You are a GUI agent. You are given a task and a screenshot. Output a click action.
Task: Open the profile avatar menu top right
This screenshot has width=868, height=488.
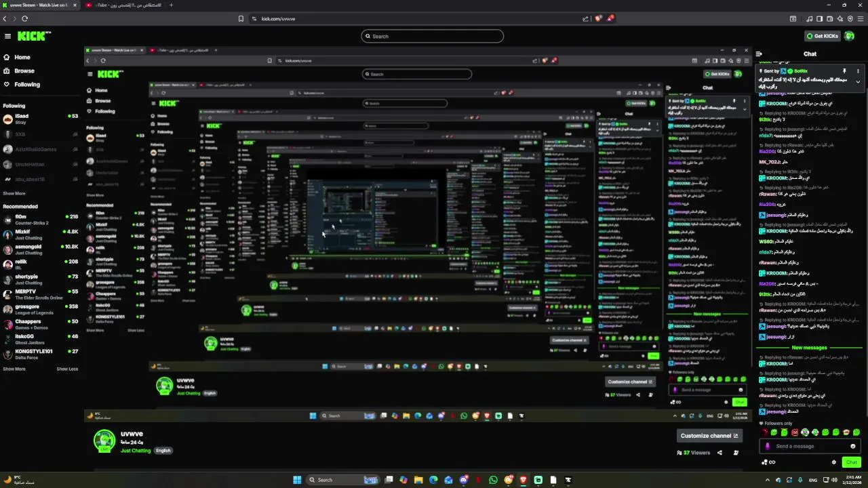pos(849,36)
